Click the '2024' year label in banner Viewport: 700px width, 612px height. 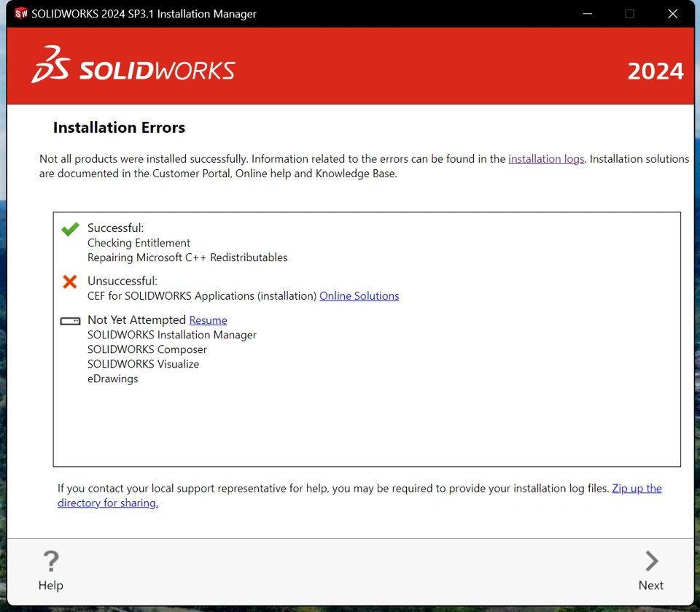pos(656,71)
